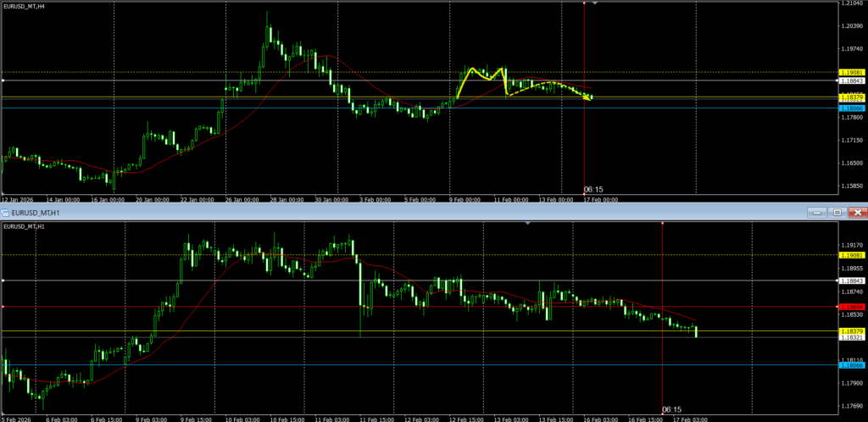Click the chart shift triangle on the H1 chart
The width and height of the screenshot is (868, 422).
click(529, 223)
